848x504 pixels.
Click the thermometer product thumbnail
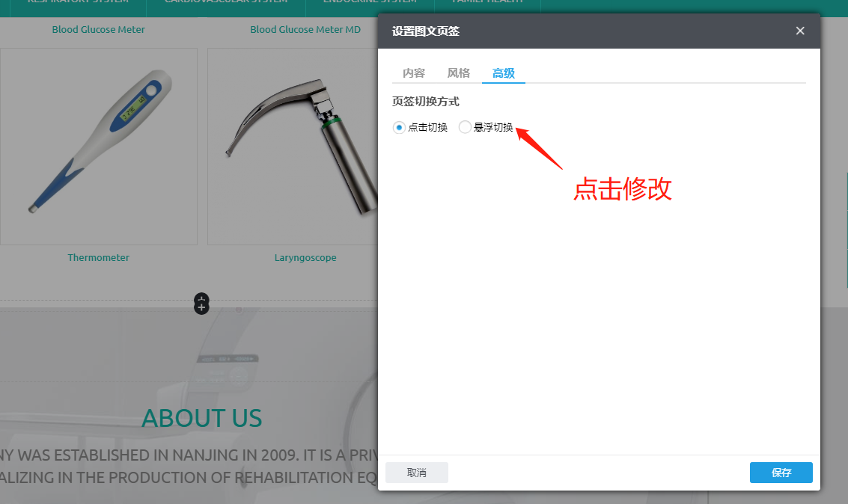(98, 147)
